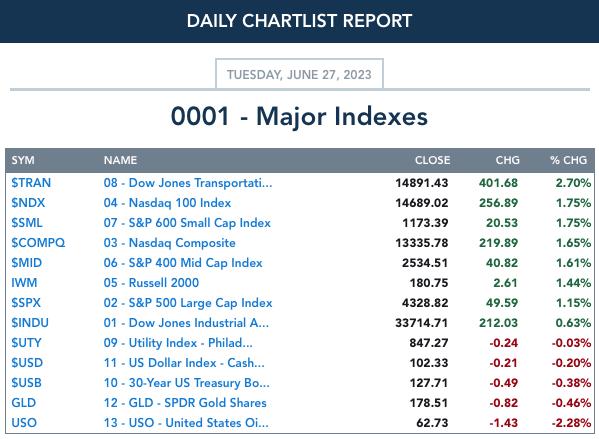Open Nasdaq 100 Index name link
The image size is (599, 439).
click(x=167, y=202)
